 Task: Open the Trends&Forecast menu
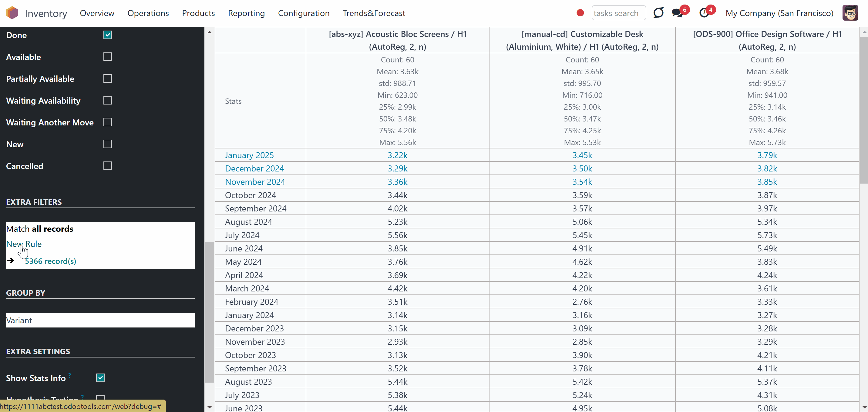click(374, 13)
